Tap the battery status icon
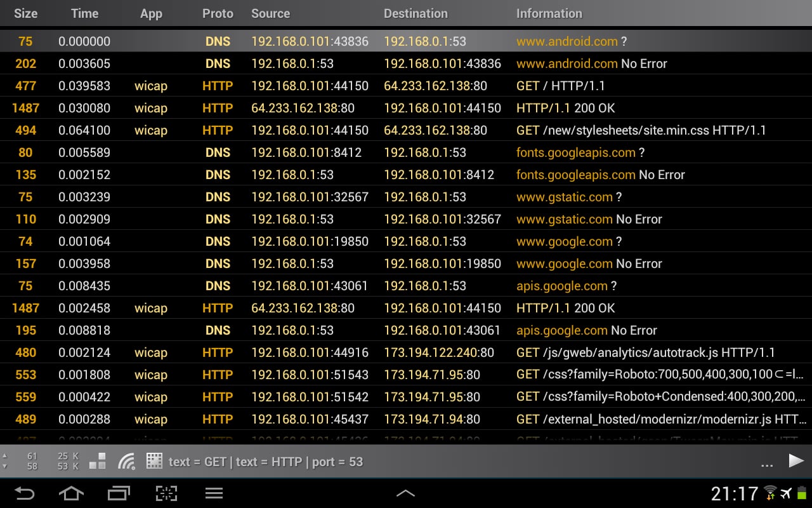812x508 pixels. (802, 493)
